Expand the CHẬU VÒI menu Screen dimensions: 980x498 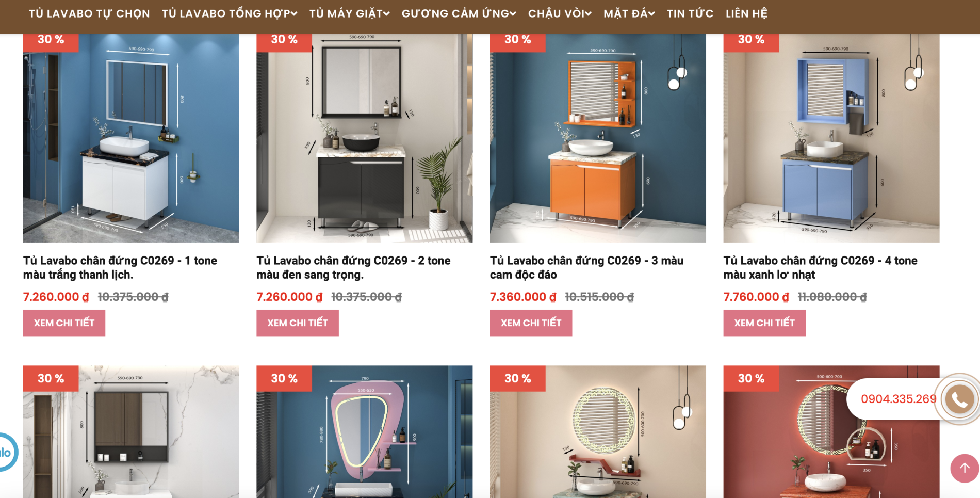click(x=560, y=14)
